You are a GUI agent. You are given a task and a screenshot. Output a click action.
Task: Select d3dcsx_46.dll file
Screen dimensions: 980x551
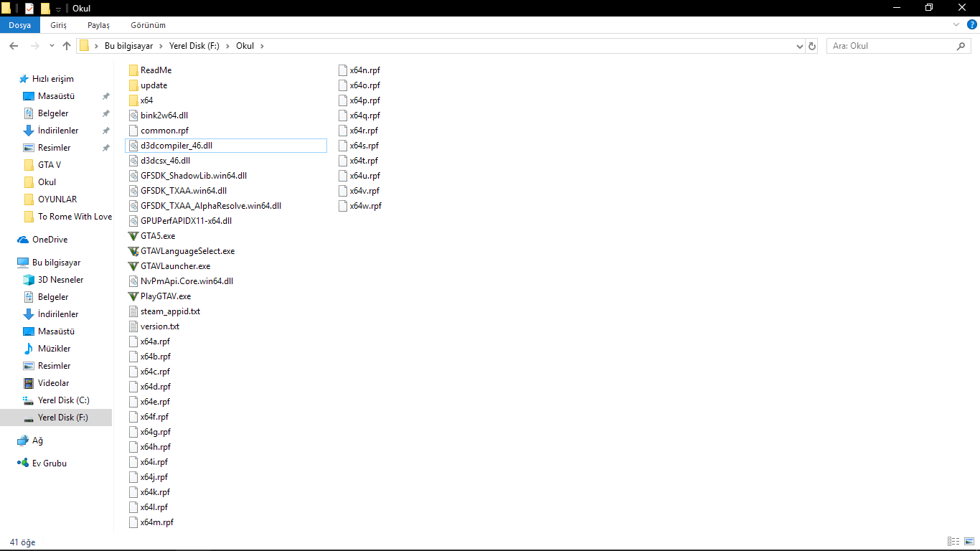(160, 161)
